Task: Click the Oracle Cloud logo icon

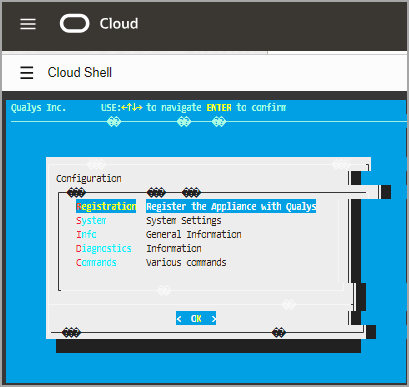Action: point(75,24)
